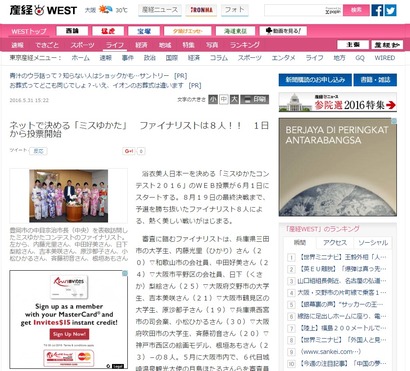410x371 pixels.
Task: Open できごと in pink navigation bar
Action: pos(47,45)
